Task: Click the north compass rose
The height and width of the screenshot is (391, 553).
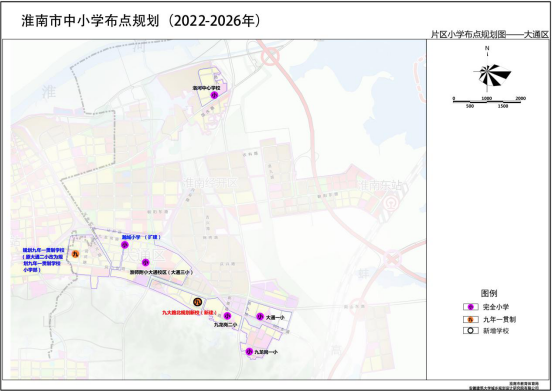Action: click(x=491, y=74)
